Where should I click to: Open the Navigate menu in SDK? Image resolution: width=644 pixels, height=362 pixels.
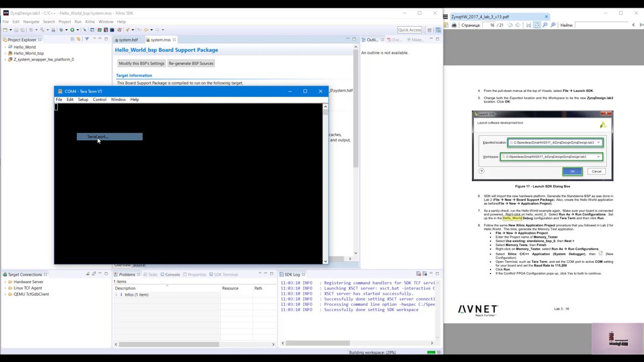31,22
